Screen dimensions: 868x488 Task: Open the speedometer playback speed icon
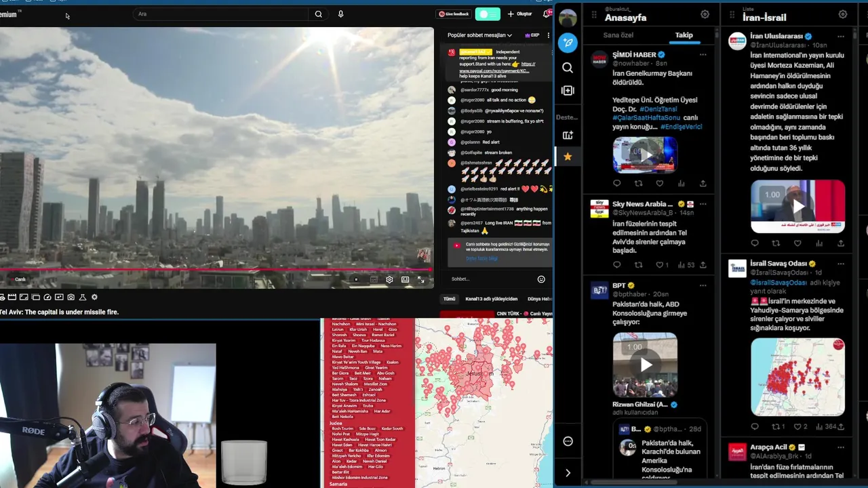click(x=47, y=297)
